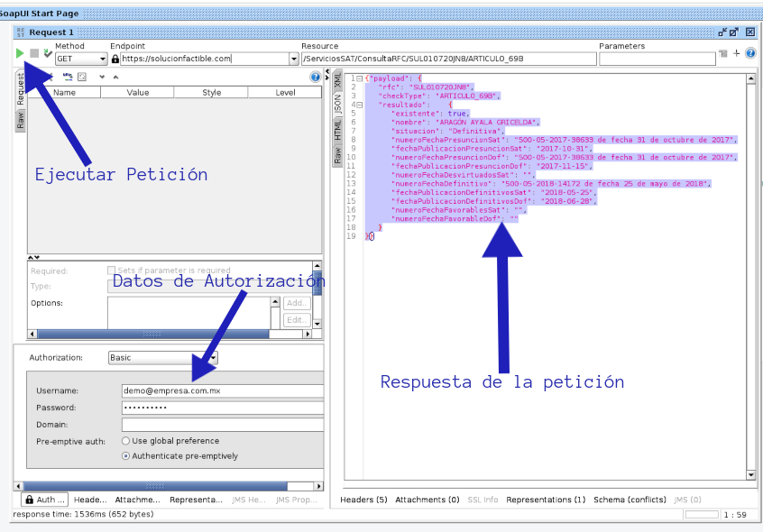This screenshot has width=763, height=532.
Task: Click the move-down arrow icon in parameters toolbar
Action: pos(102,77)
